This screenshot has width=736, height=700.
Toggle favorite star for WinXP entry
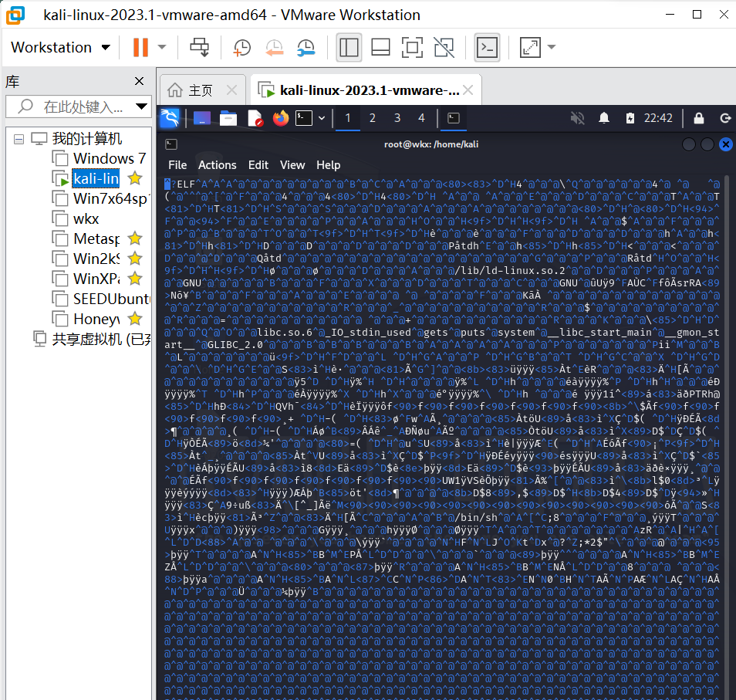point(135,279)
